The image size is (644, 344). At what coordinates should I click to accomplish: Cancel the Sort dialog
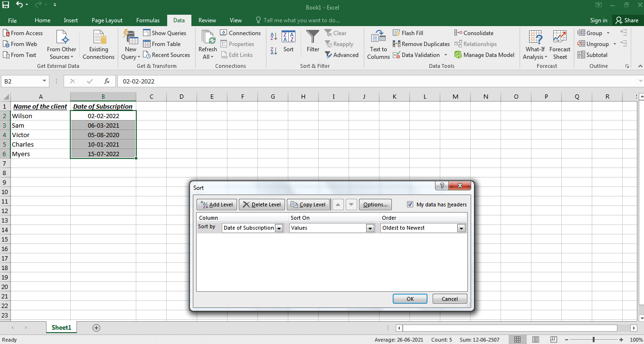(450, 299)
